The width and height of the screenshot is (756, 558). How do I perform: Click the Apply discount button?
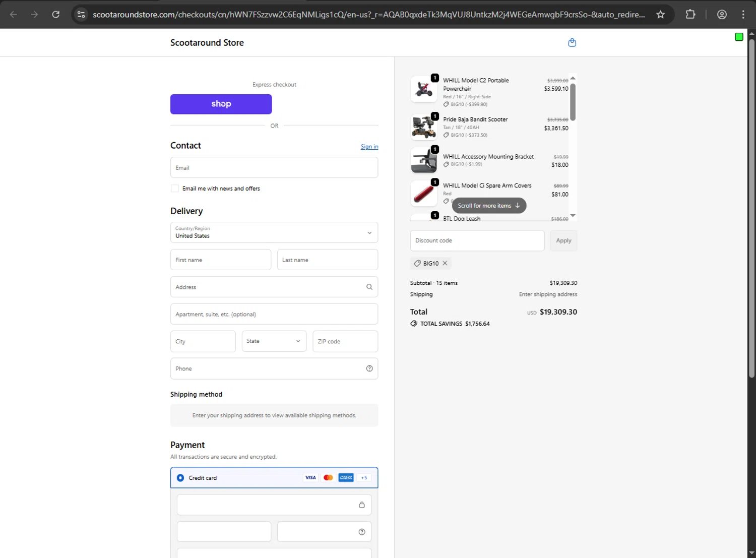click(563, 240)
